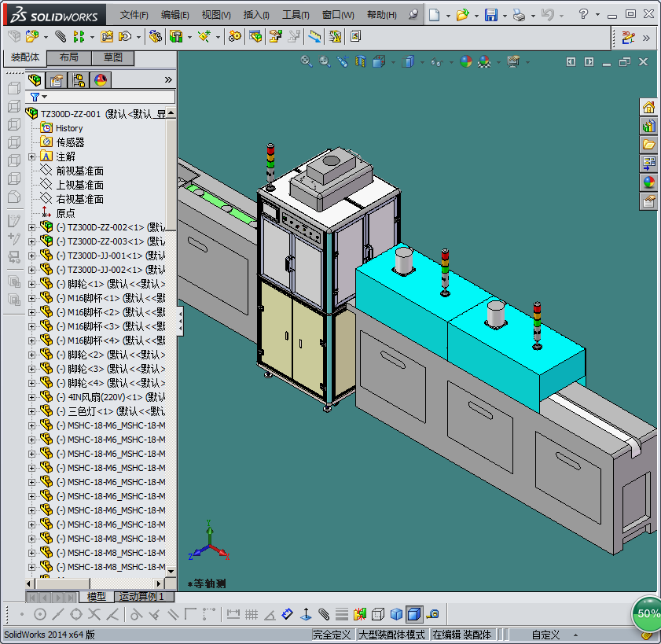This screenshot has width=661, height=644.
Task: Select the 前视基准面 plane in the tree
Action: click(x=79, y=171)
